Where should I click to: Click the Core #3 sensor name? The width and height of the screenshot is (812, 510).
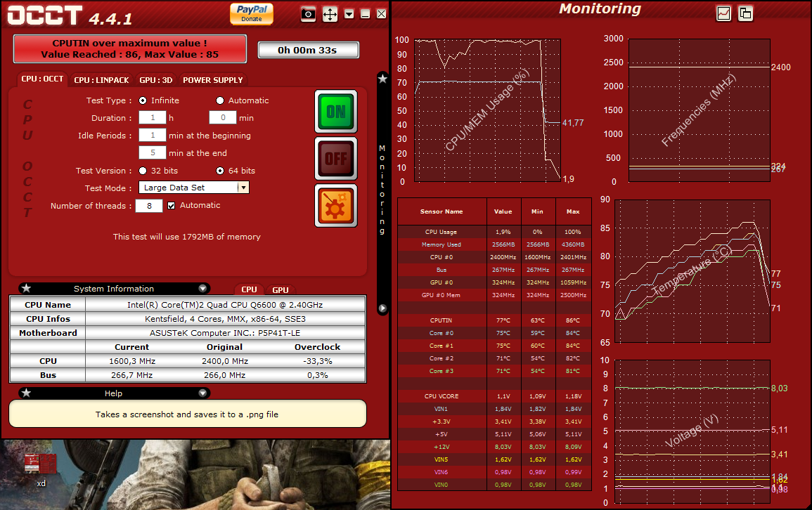(x=442, y=372)
